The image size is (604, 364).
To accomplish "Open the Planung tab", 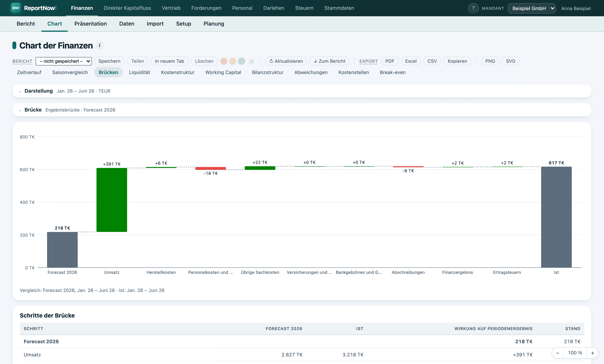I will tap(214, 24).
